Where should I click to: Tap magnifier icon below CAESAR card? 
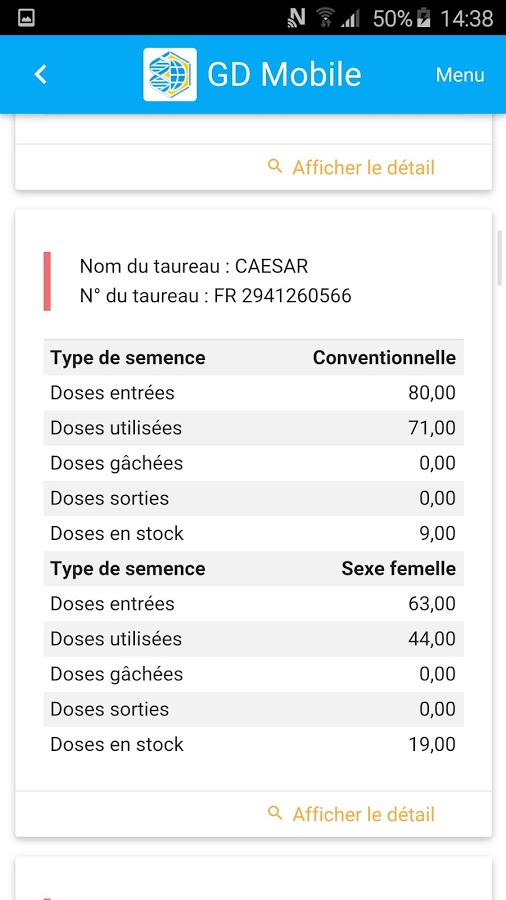pos(275,813)
